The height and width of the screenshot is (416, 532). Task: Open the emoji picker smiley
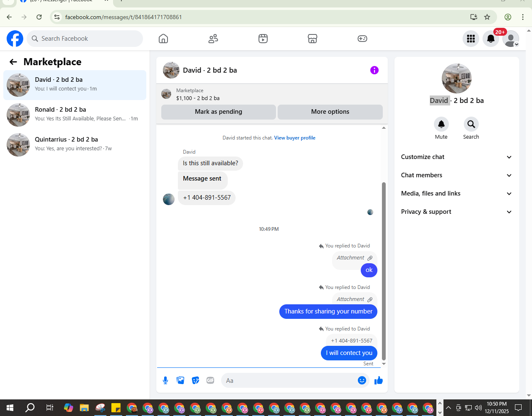pos(362,380)
